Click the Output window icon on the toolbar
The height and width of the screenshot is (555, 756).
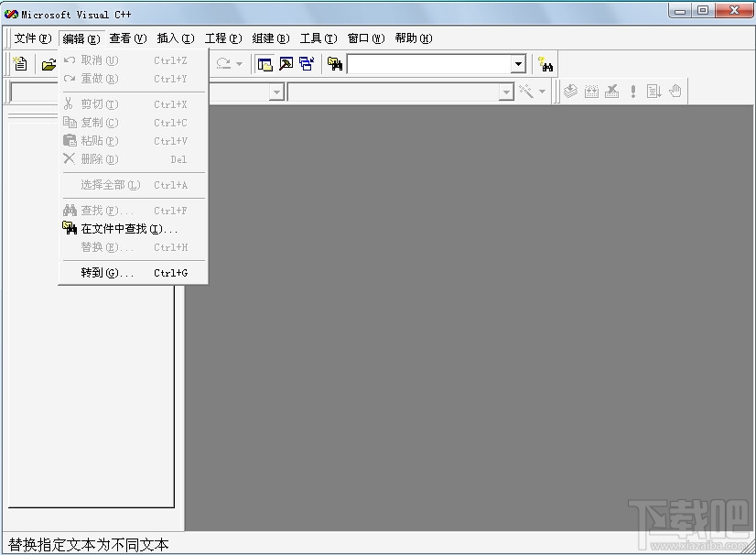point(285,63)
